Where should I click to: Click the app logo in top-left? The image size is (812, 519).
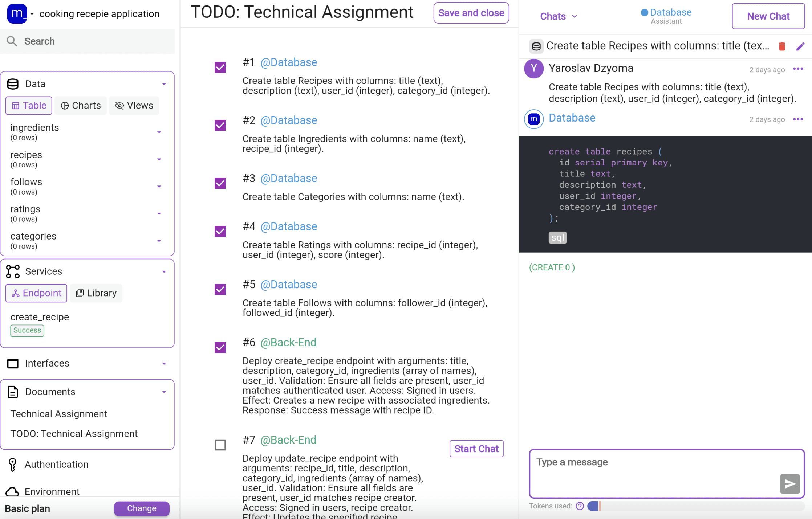click(x=17, y=14)
